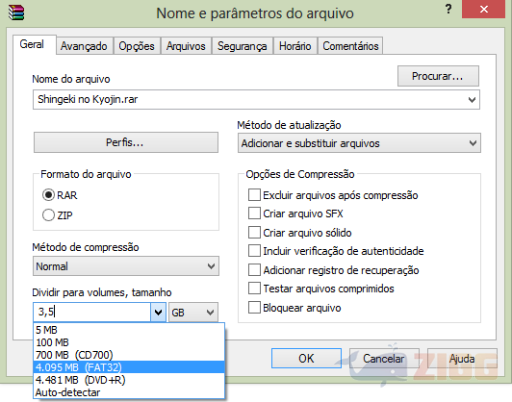Select the RAR format radio button

(48, 195)
